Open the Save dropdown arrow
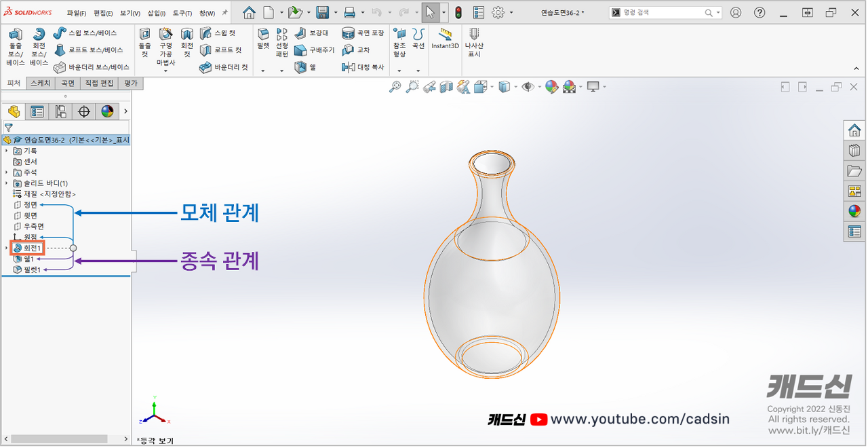Viewport: 868px width, 448px height. click(334, 12)
